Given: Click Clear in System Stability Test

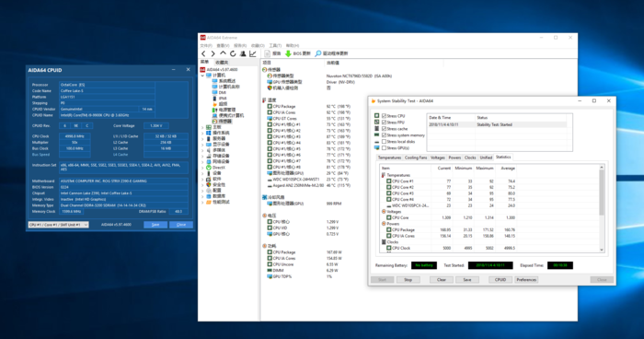Looking at the screenshot, I should click(441, 280).
